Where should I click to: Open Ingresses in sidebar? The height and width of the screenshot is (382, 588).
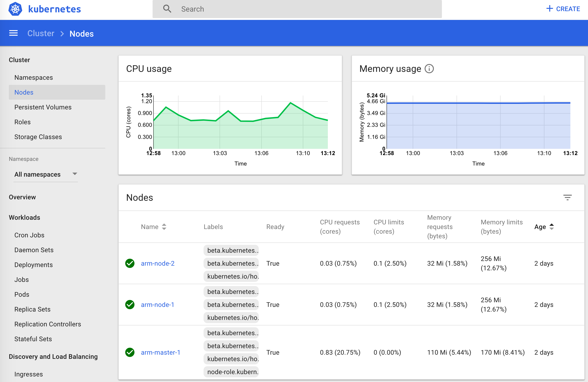pos(29,374)
